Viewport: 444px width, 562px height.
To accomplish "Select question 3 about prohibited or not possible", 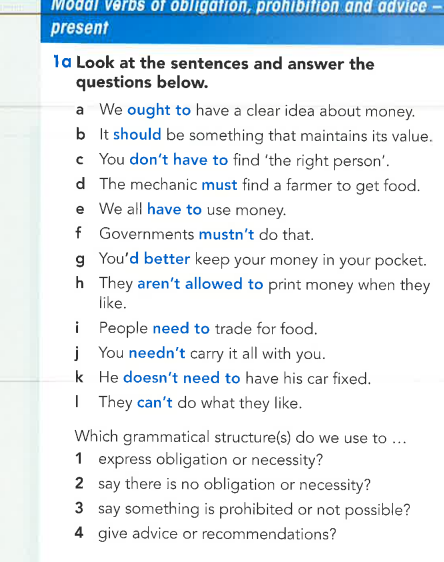I will (243, 509).
